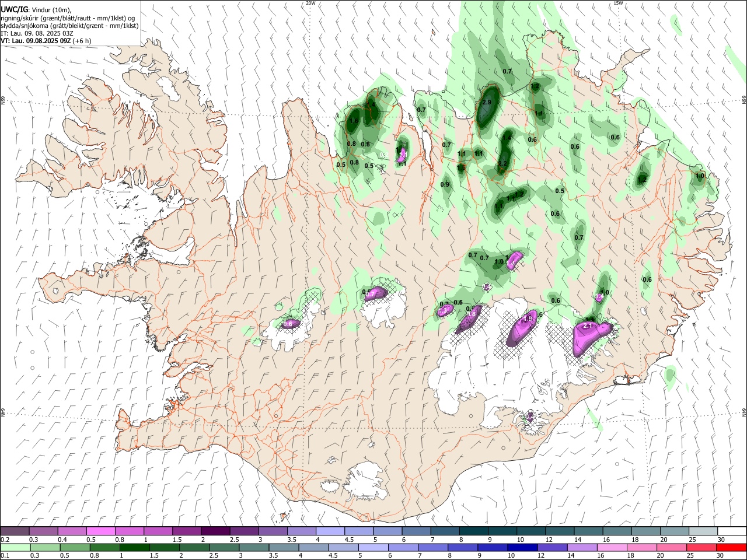Click the 1.6 rainfall value in the north

click(x=354, y=121)
